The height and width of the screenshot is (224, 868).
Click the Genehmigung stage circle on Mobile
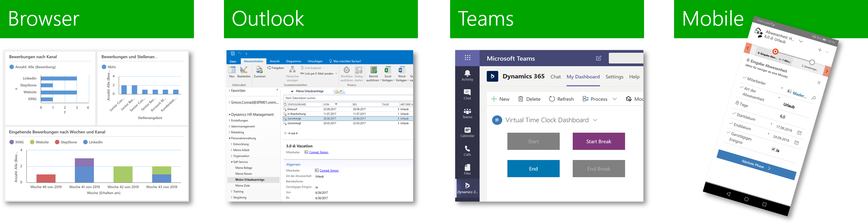pyautogui.click(x=812, y=62)
